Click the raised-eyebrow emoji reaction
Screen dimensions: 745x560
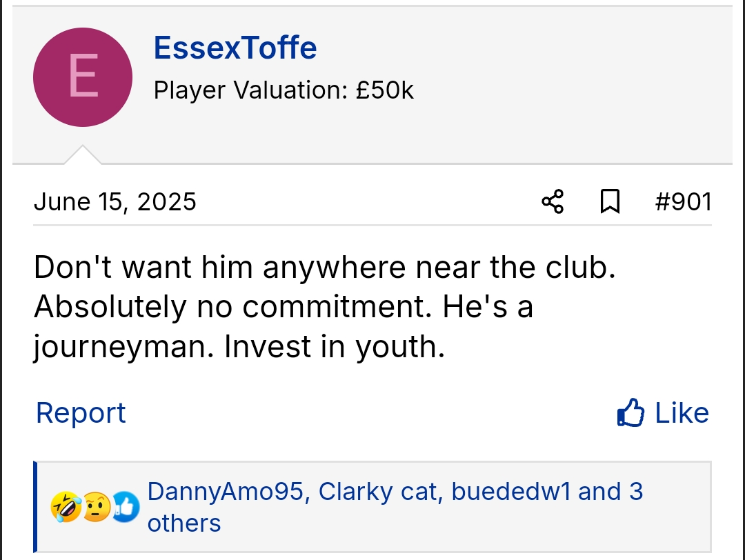(95, 508)
